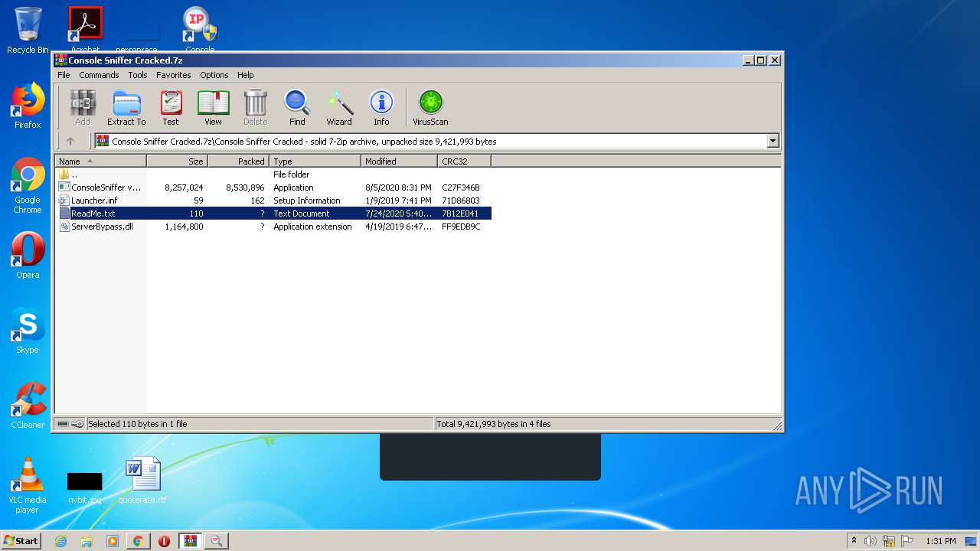Open quoterate.rtf desktop document
Image resolution: width=980 pixels, height=551 pixels.
pyautogui.click(x=142, y=481)
